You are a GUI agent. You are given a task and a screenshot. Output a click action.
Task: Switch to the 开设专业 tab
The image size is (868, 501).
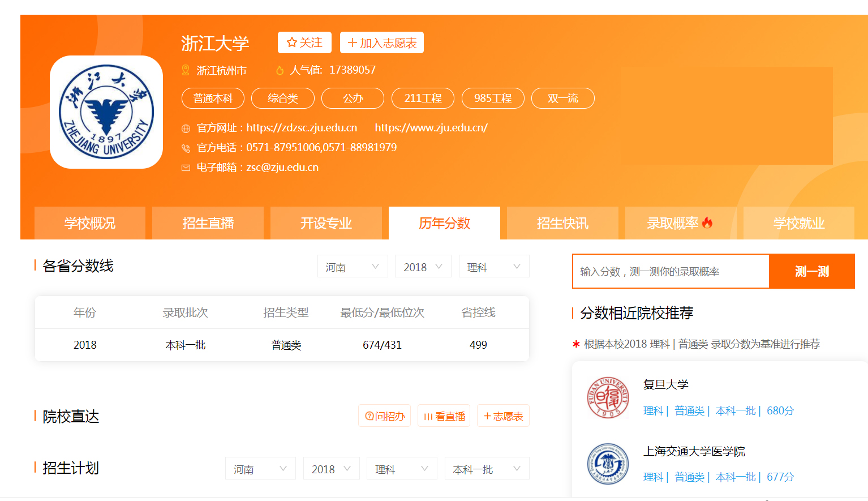326,223
